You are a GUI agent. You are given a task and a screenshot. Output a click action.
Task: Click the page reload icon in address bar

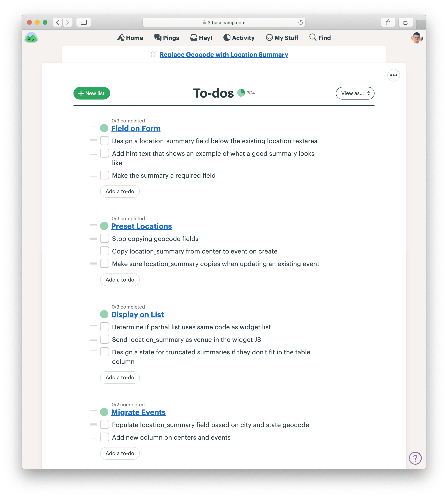point(300,22)
